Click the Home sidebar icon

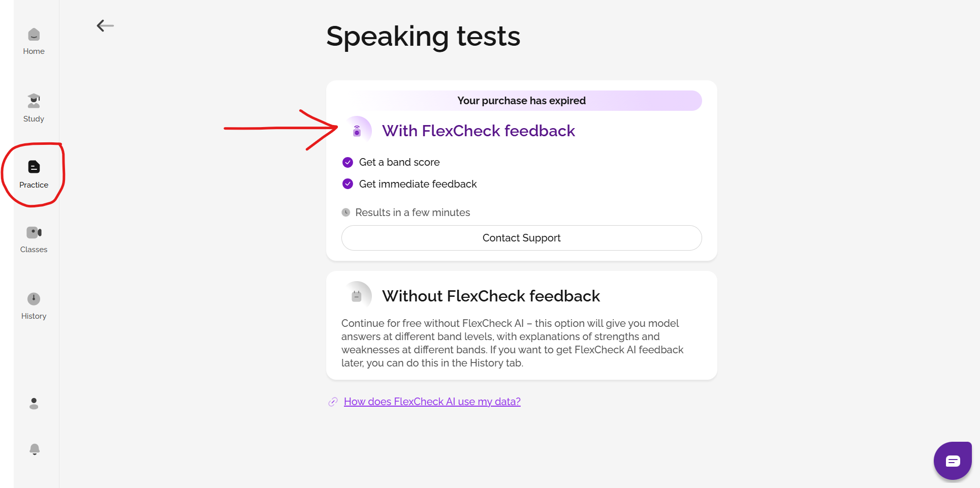pyautogui.click(x=34, y=35)
